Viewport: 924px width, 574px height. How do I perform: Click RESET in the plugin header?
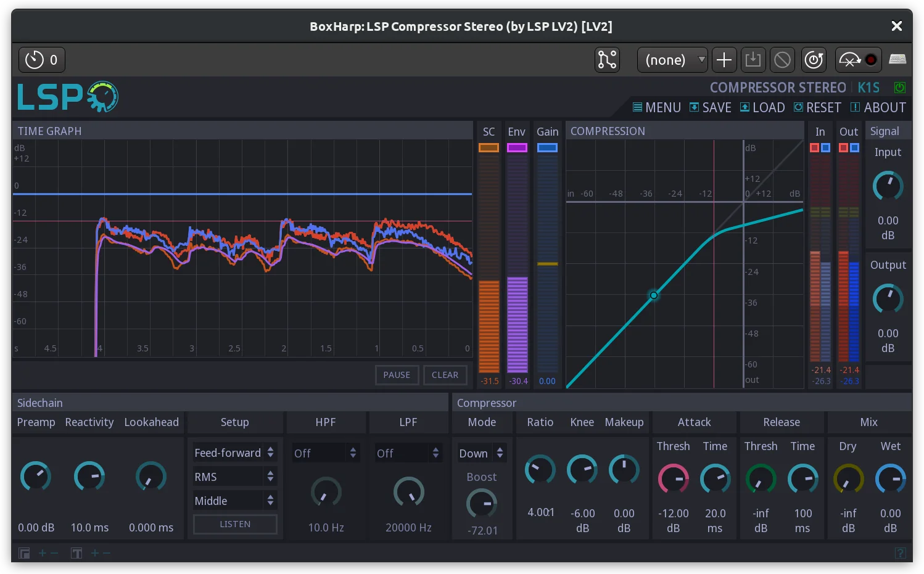817,107
